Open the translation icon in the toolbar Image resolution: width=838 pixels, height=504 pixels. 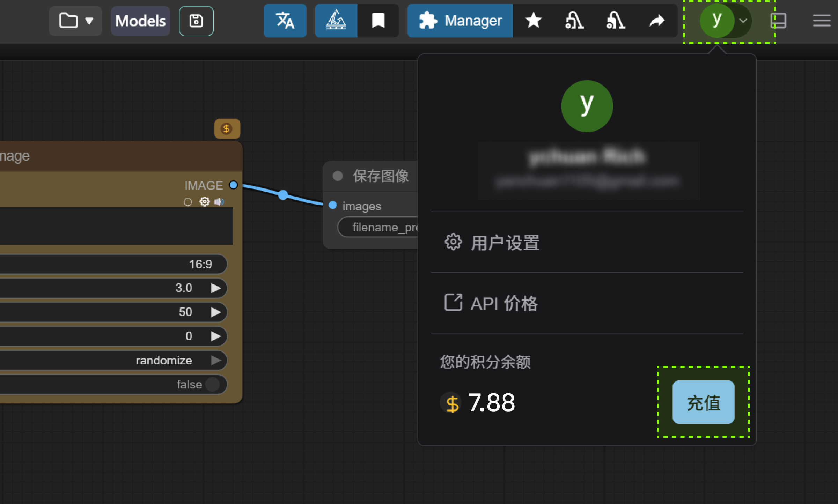[x=285, y=21]
